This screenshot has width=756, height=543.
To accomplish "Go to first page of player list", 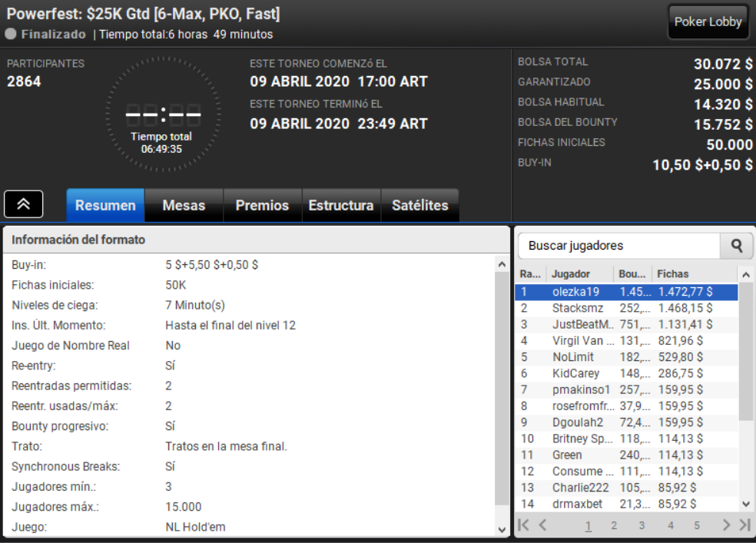I will (524, 525).
